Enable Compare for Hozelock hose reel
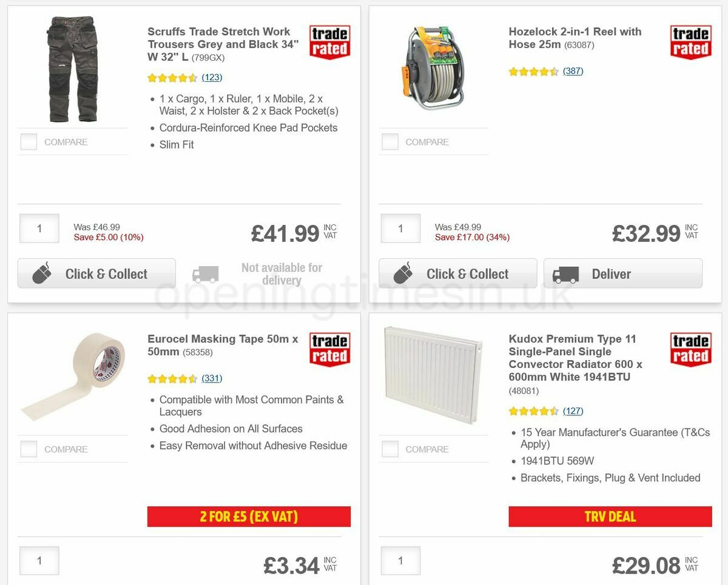 tap(389, 141)
